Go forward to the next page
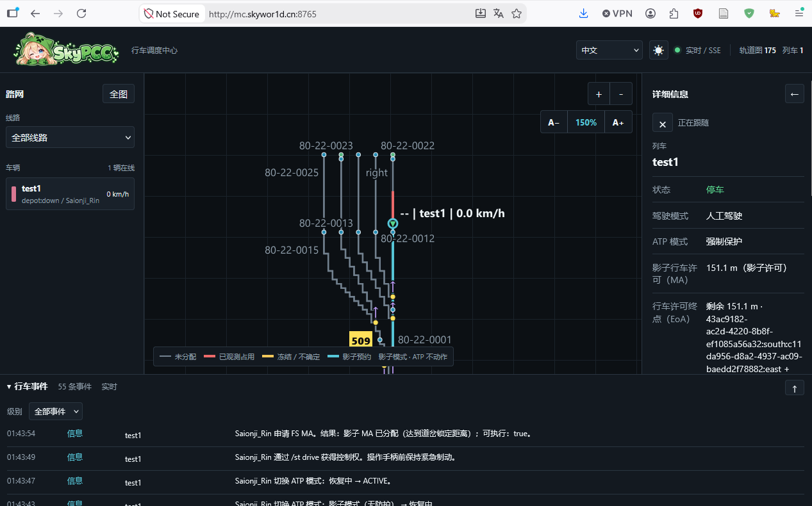Screen dimensions: 812x506 point(58,13)
